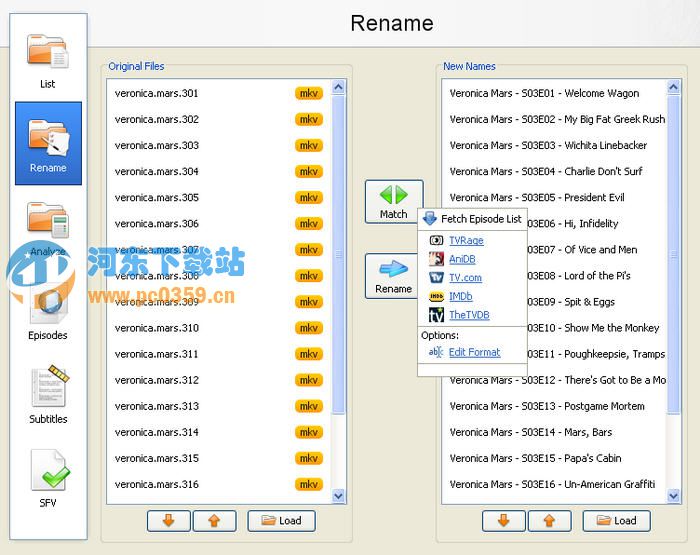
Task: Click the Edit Format abc icon
Action: [x=436, y=352]
